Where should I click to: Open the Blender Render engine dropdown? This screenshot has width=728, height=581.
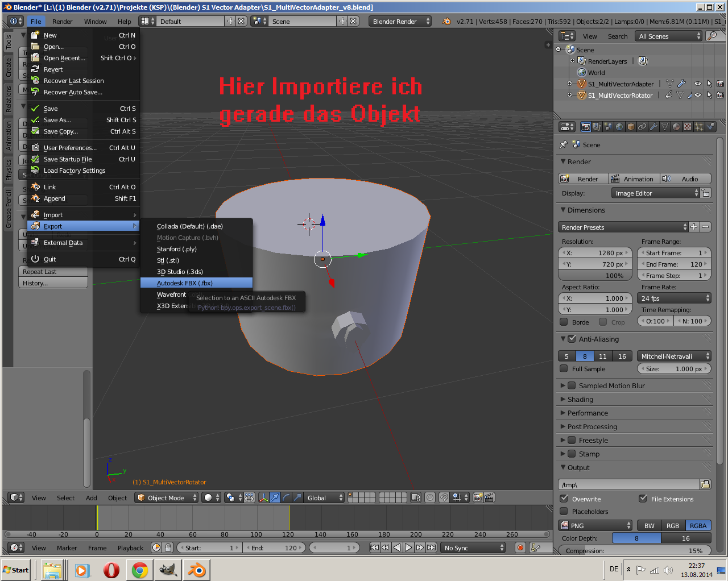point(400,21)
